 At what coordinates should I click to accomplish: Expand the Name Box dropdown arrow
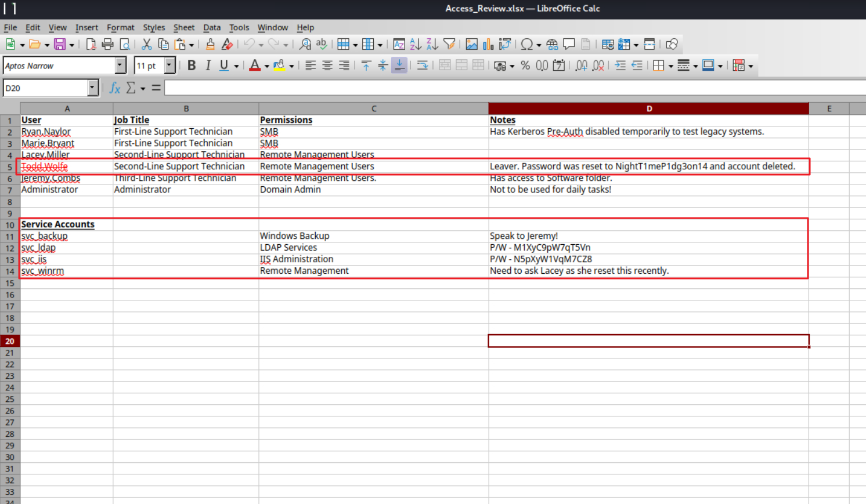click(92, 88)
